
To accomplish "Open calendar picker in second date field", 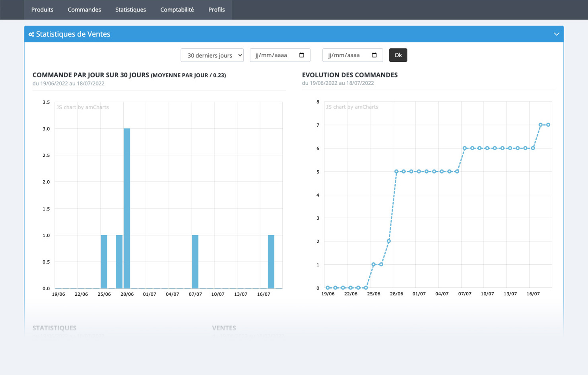I will (x=374, y=55).
